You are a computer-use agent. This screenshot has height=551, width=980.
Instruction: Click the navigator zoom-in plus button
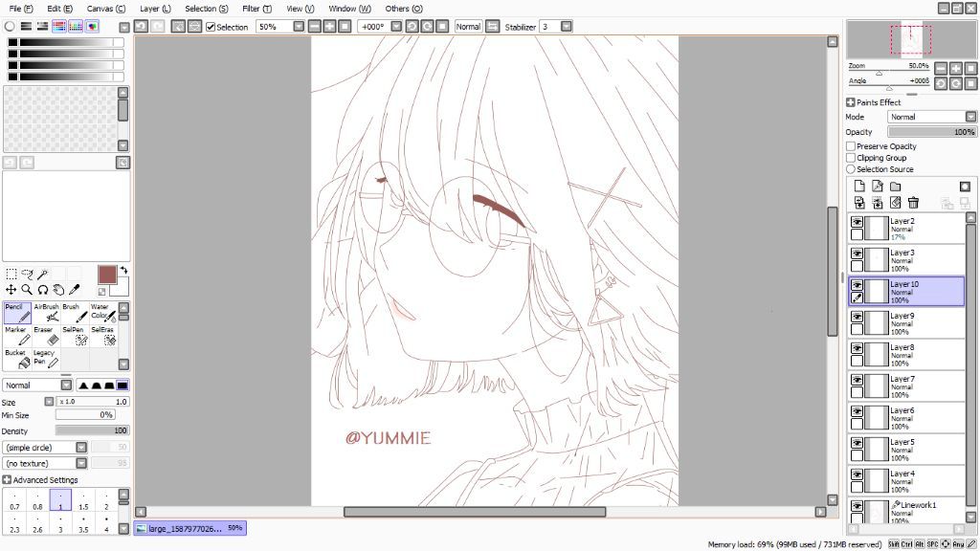[x=956, y=68]
